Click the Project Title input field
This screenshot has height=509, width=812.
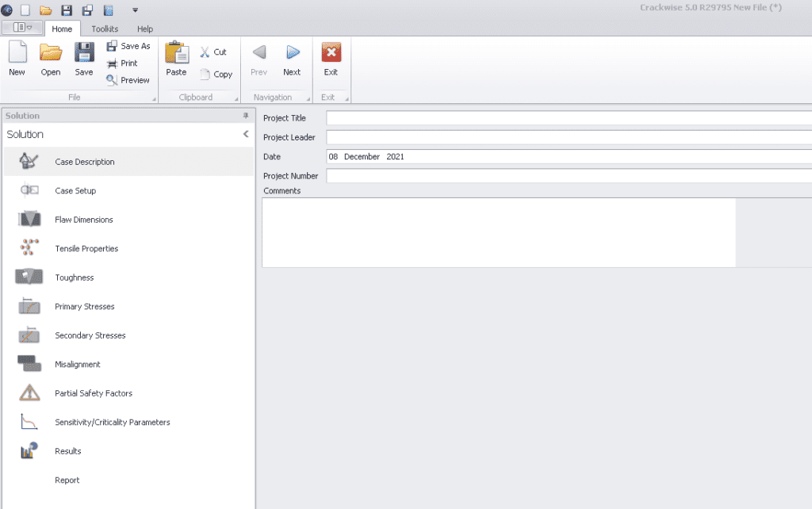[568, 118]
